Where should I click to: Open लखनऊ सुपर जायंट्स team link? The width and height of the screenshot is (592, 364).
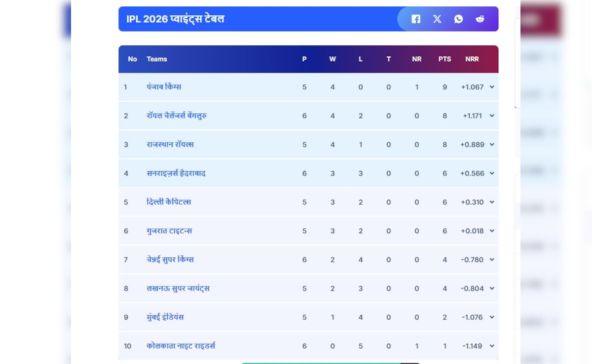click(x=178, y=288)
